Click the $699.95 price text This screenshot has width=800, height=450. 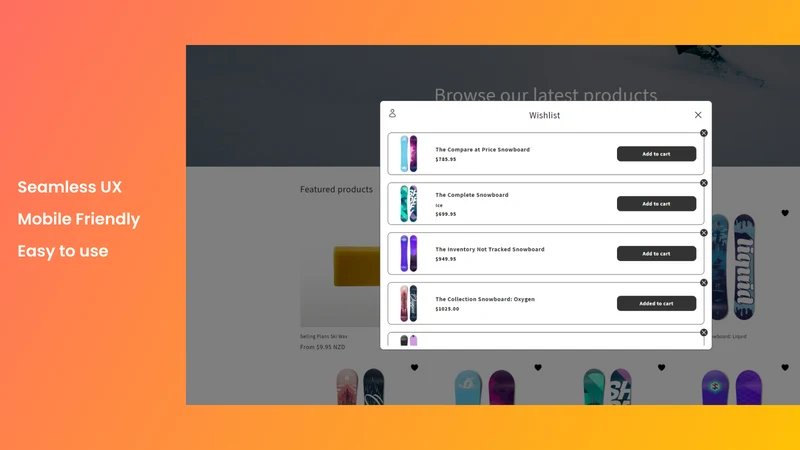click(x=446, y=214)
